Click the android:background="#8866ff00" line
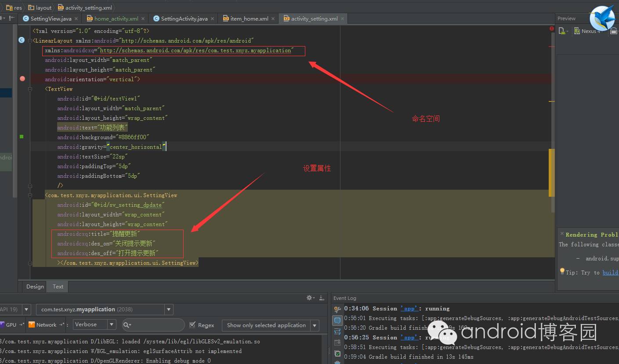The width and height of the screenshot is (619, 364). pos(103,137)
